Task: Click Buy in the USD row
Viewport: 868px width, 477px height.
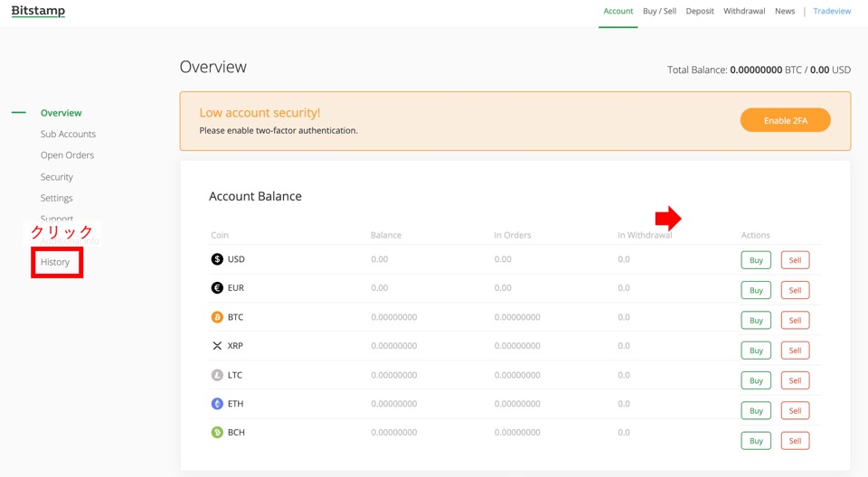Action: point(756,260)
